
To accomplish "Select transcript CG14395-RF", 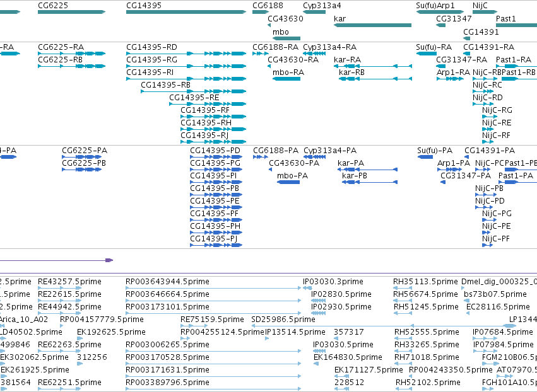I will (x=205, y=110).
